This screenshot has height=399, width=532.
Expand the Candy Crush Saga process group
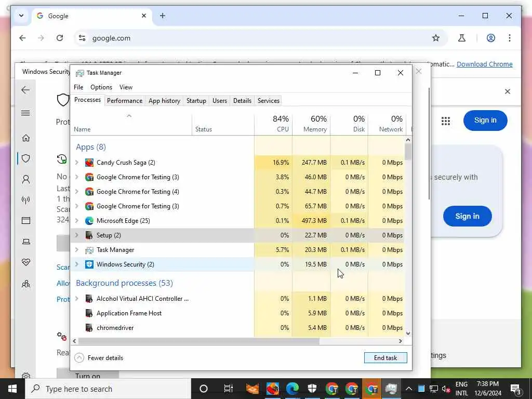pyautogui.click(x=77, y=163)
